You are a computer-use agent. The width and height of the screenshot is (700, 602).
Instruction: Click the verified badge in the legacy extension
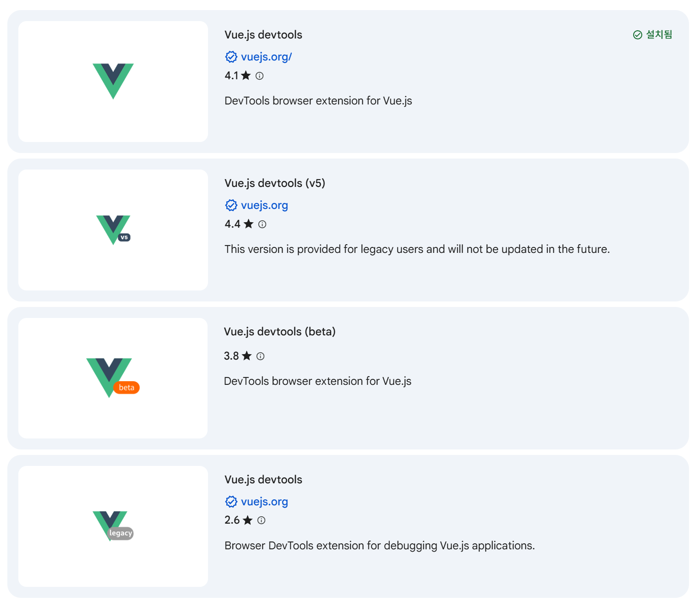point(231,502)
